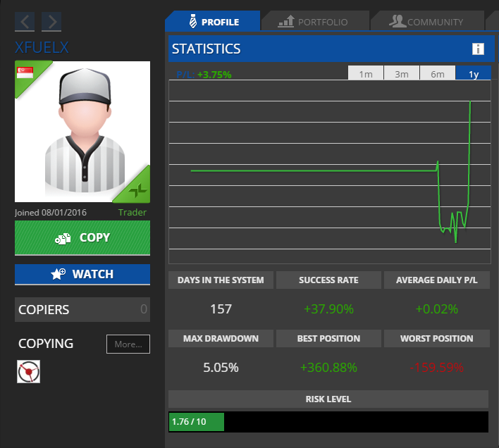Click the trader profile picture
Viewport: 499px width, 448px height.
pyautogui.click(x=82, y=132)
